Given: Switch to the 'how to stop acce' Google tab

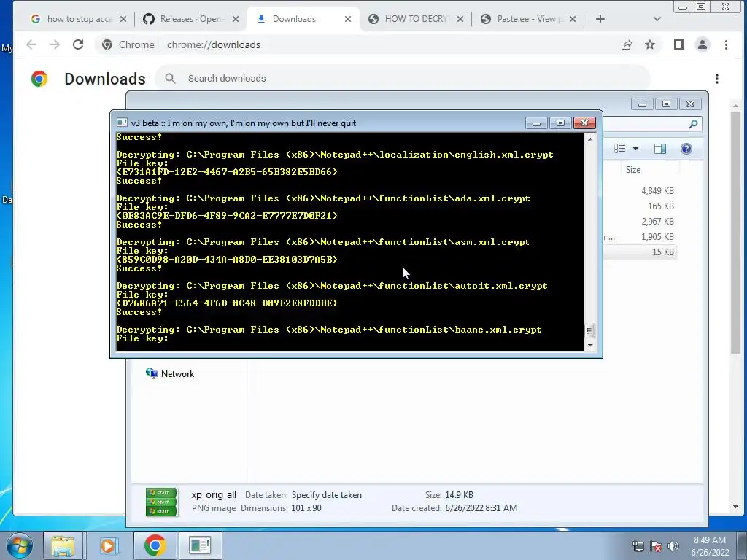Looking at the screenshot, I should (x=71, y=19).
